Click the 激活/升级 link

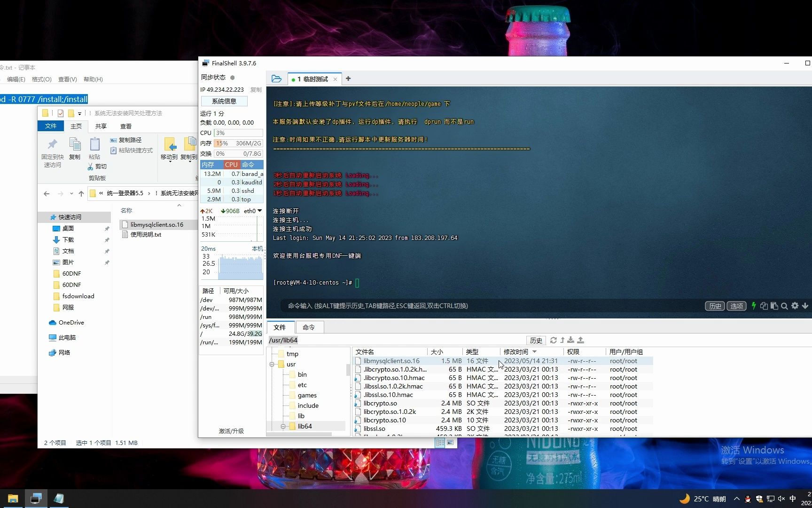pyautogui.click(x=231, y=431)
